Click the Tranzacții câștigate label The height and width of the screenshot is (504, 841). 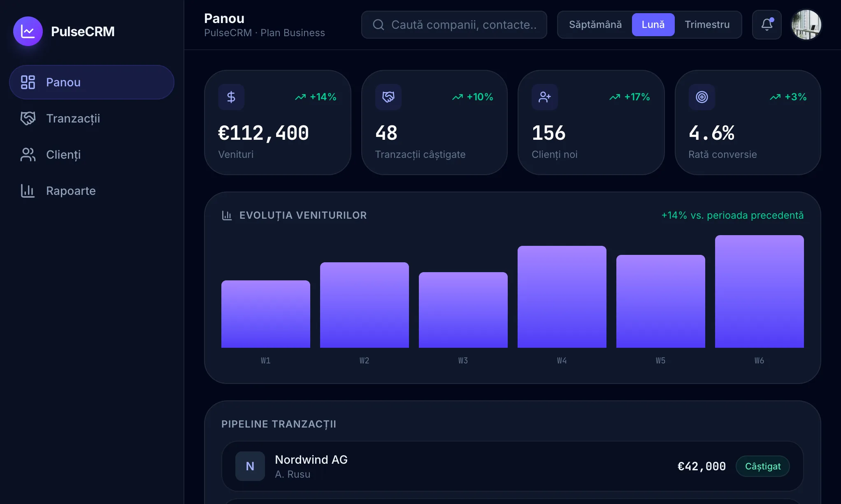(420, 155)
